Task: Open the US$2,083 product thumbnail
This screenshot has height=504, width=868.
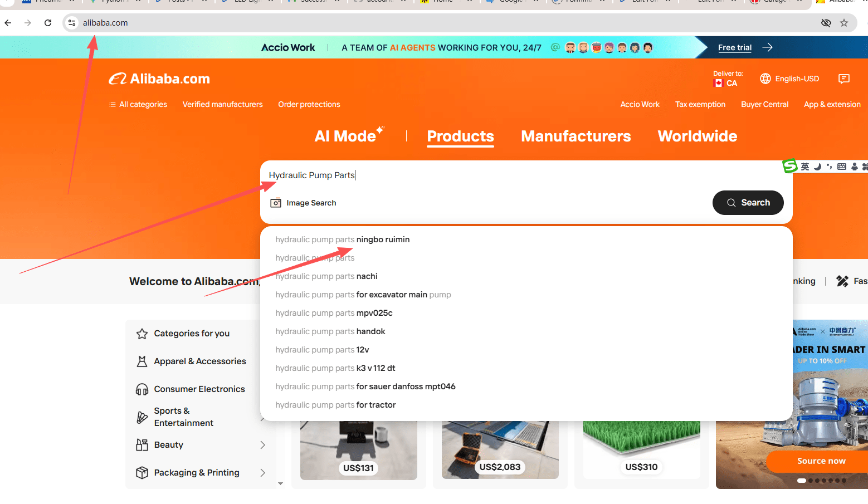Action: 500,451
